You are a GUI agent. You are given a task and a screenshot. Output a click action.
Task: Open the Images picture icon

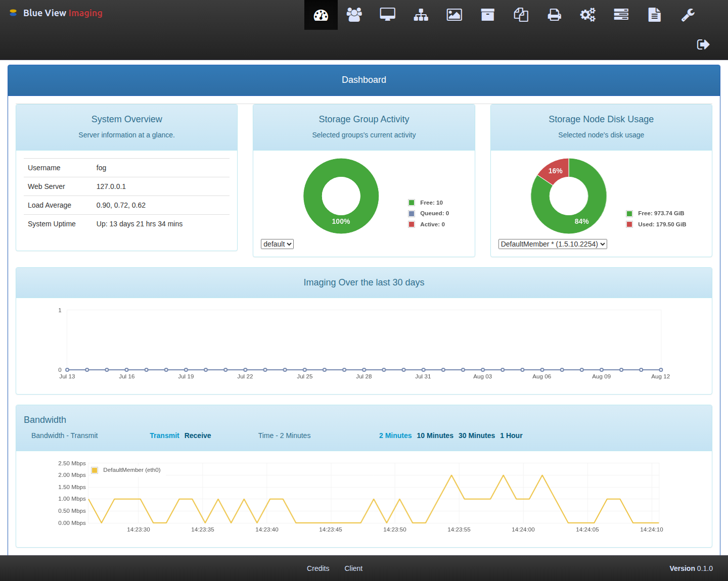coord(454,15)
